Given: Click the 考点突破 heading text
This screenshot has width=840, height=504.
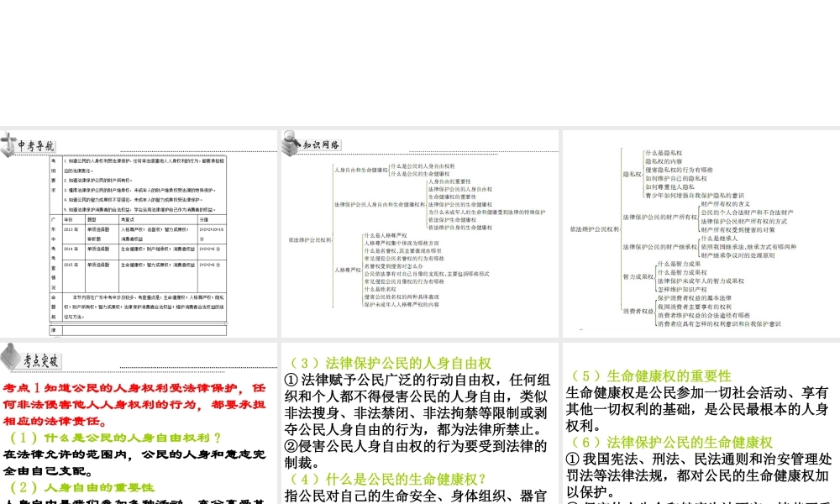Looking at the screenshot, I should click(40, 361).
